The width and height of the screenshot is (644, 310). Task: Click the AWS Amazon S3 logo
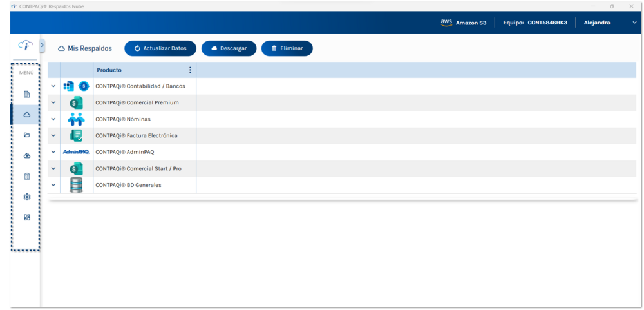446,23
